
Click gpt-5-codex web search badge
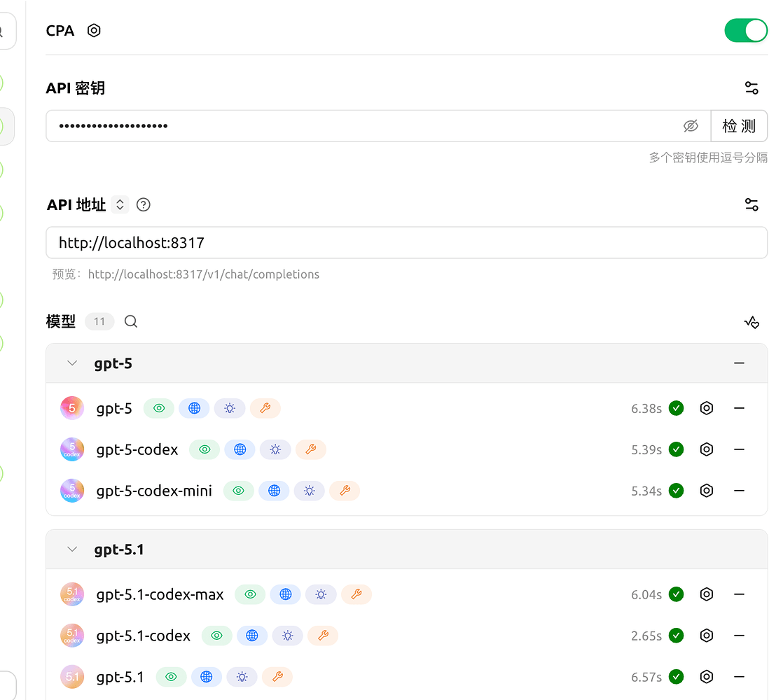240,449
